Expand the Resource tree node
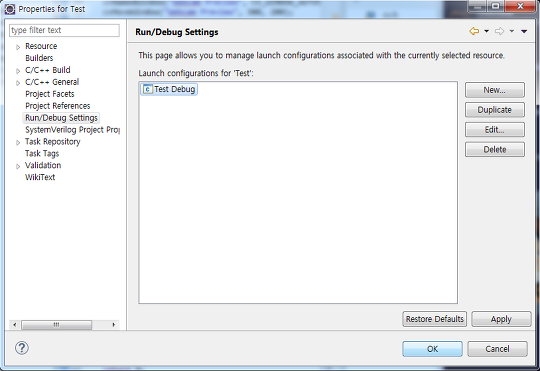Screen dimensions: 540x371 [18, 47]
